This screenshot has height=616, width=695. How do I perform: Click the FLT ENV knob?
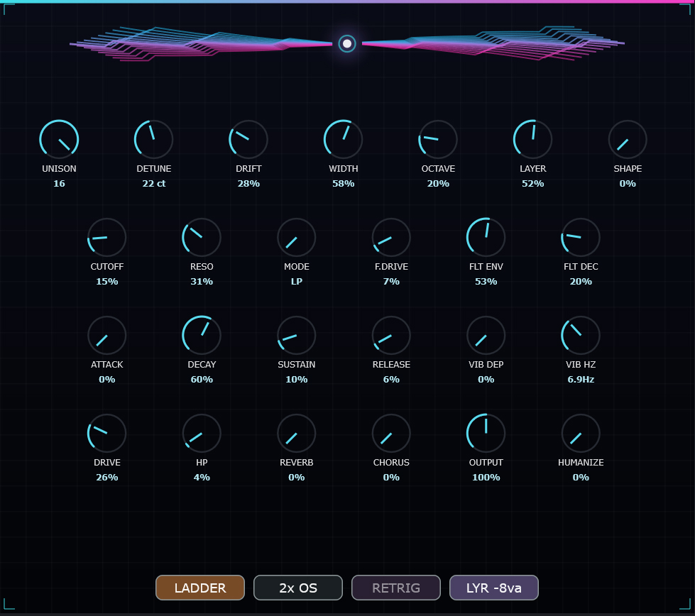486,238
